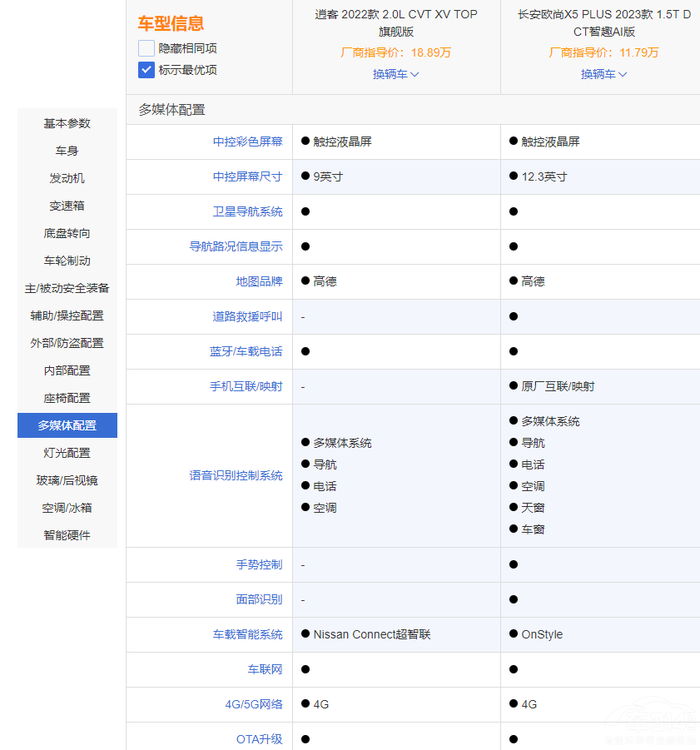Switch to the 基本参数 section
Image resolution: width=700 pixels, height=750 pixels.
click(x=67, y=123)
